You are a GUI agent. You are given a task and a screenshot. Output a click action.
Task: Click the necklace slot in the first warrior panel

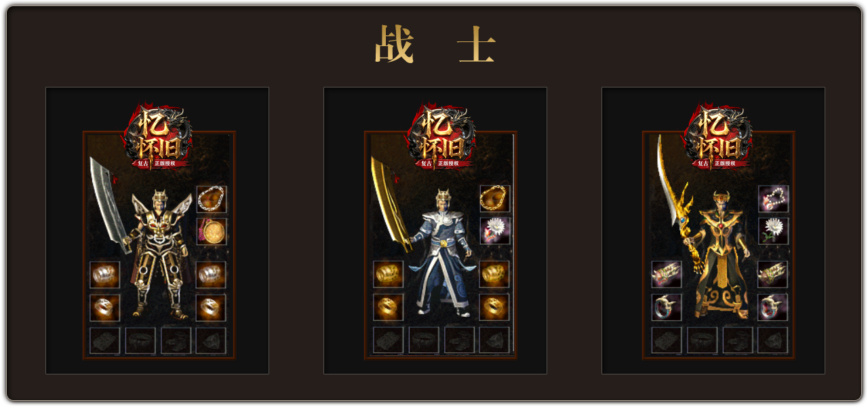click(212, 199)
